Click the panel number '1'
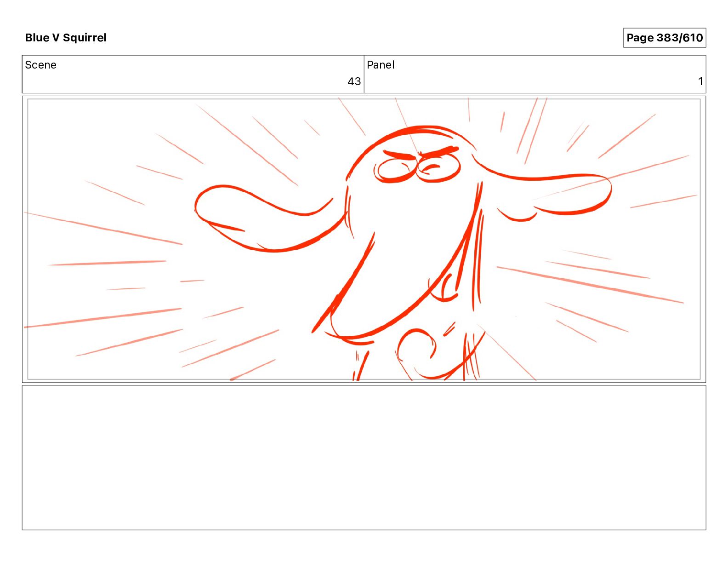 pyautogui.click(x=700, y=81)
